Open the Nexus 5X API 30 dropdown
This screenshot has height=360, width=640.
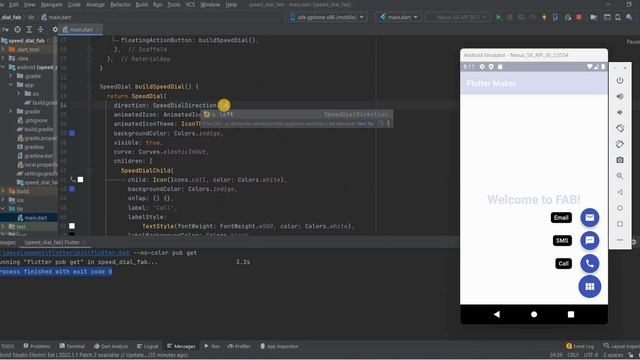pyautogui.click(x=458, y=17)
